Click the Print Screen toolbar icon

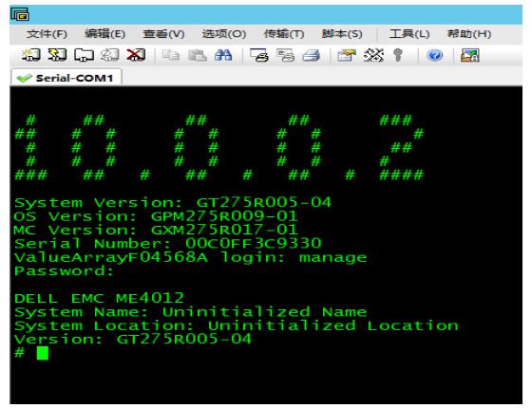click(259, 55)
